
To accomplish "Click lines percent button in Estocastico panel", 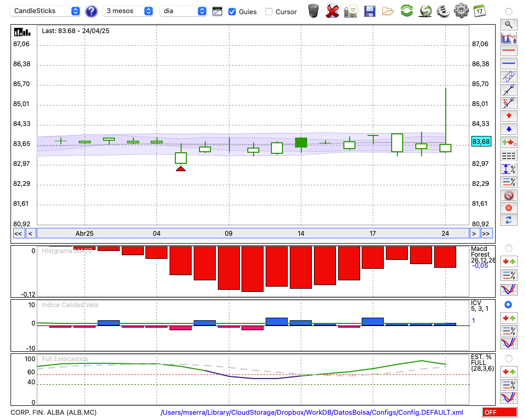I will pyautogui.click(x=509, y=385).
